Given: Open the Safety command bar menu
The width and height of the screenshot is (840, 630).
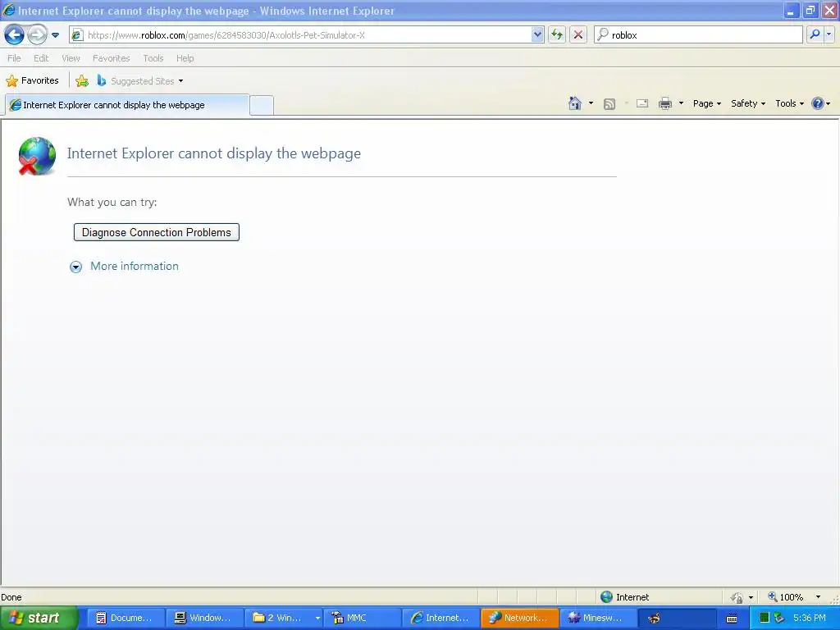Looking at the screenshot, I should (x=748, y=103).
